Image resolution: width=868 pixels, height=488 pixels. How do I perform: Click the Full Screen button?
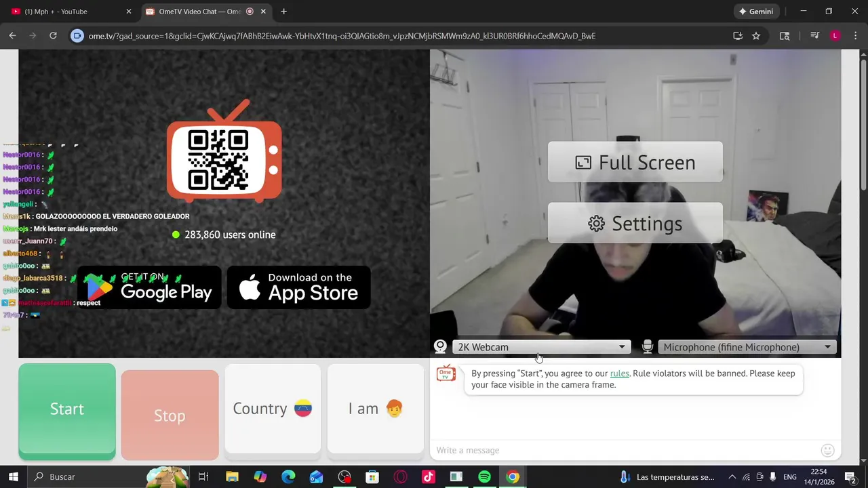635,162
